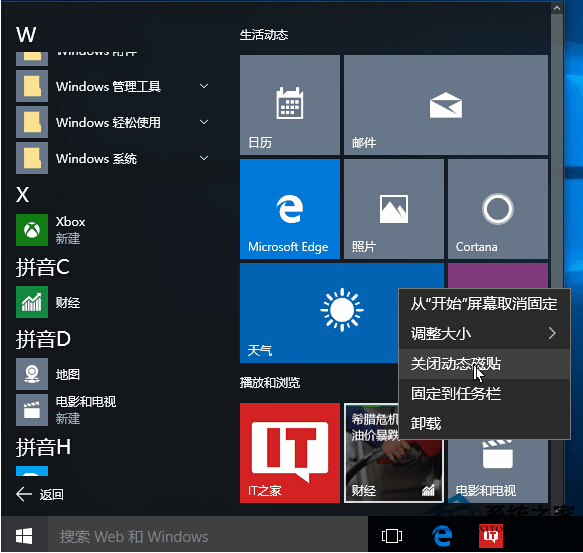The height and width of the screenshot is (553, 583).
Task: Open Xbox from the app list
Action: [112, 230]
